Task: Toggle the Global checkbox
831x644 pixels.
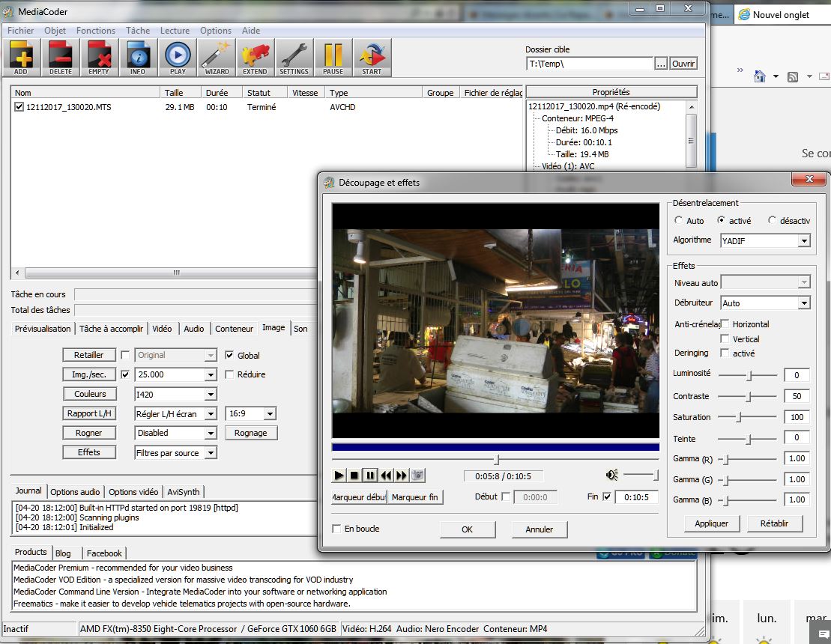Action: coord(229,355)
